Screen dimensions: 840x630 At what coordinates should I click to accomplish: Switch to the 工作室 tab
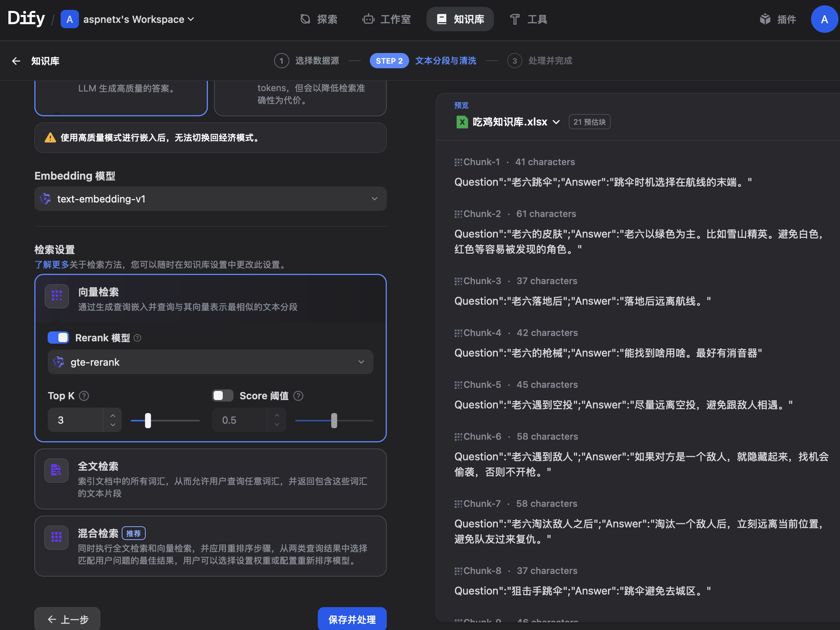386,19
